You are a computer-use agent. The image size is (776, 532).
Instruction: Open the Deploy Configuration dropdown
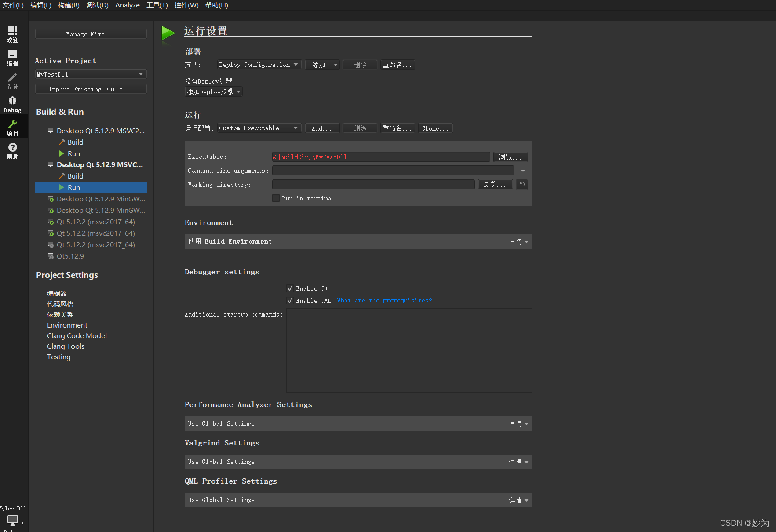pyautogui.click(x=259, y=64)
